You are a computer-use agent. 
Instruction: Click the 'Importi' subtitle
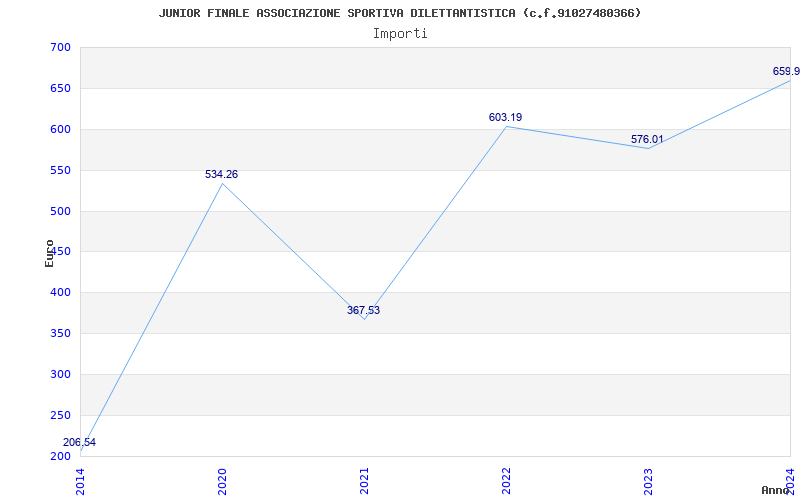pos(400,34)
